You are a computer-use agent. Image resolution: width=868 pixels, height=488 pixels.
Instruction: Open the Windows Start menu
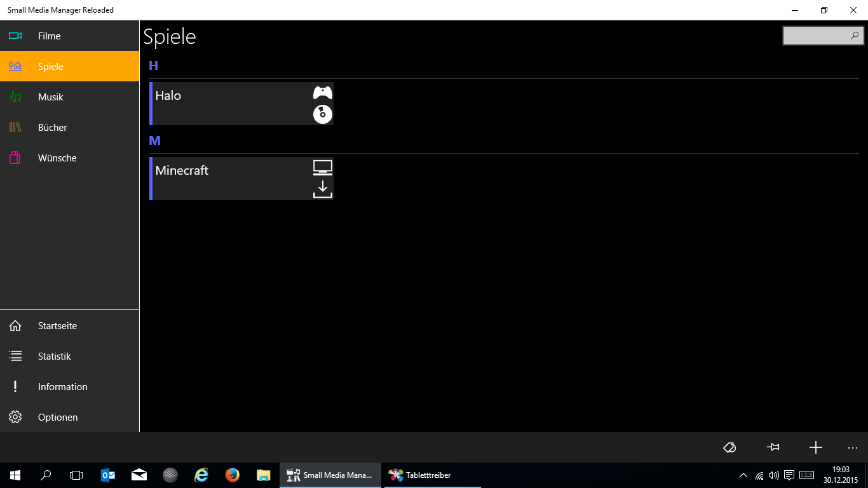(x=15, y=475)
